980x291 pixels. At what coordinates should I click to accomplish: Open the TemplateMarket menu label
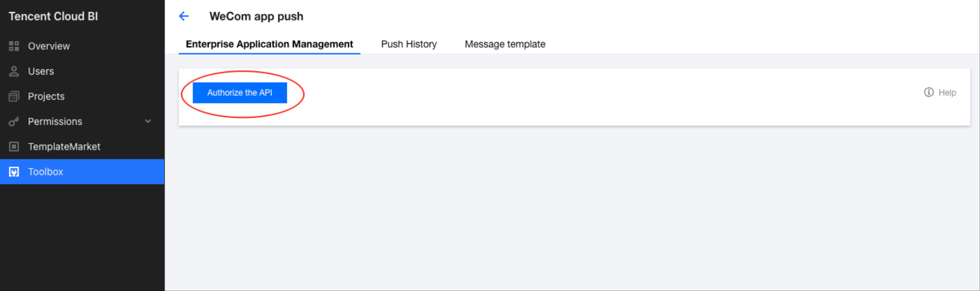tap(64, 147)
